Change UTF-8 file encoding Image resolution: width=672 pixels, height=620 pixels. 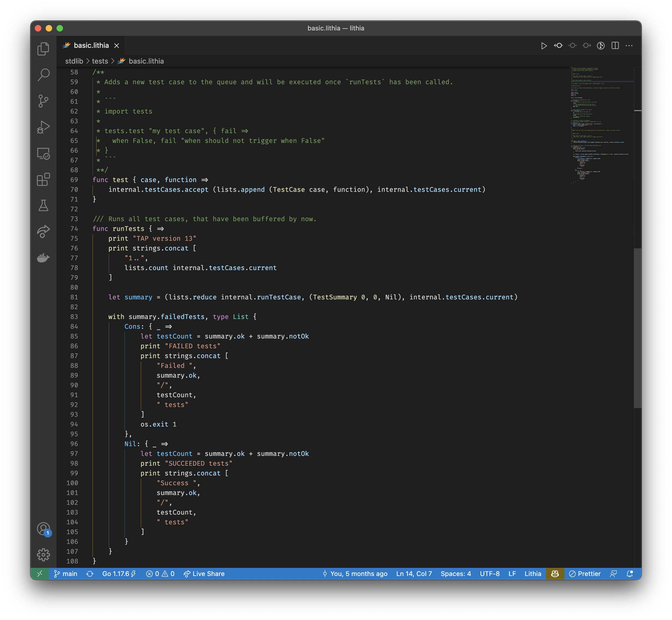(x=489, y=574)
